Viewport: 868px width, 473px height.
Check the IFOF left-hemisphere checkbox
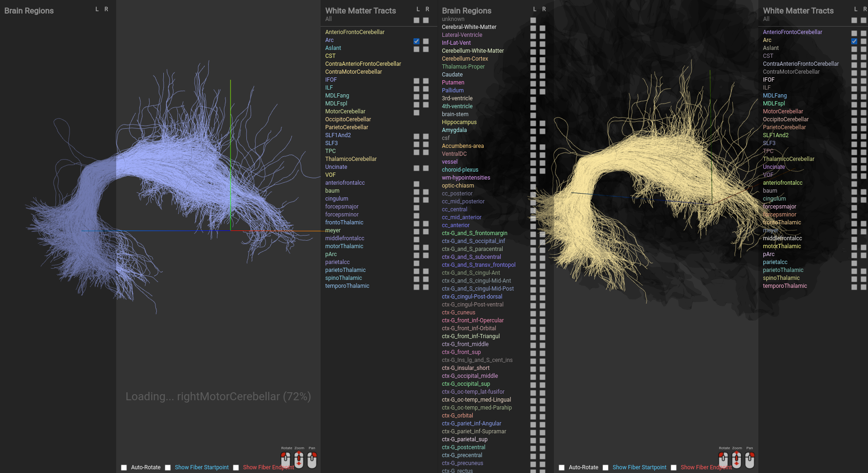[x=416, y=81]
